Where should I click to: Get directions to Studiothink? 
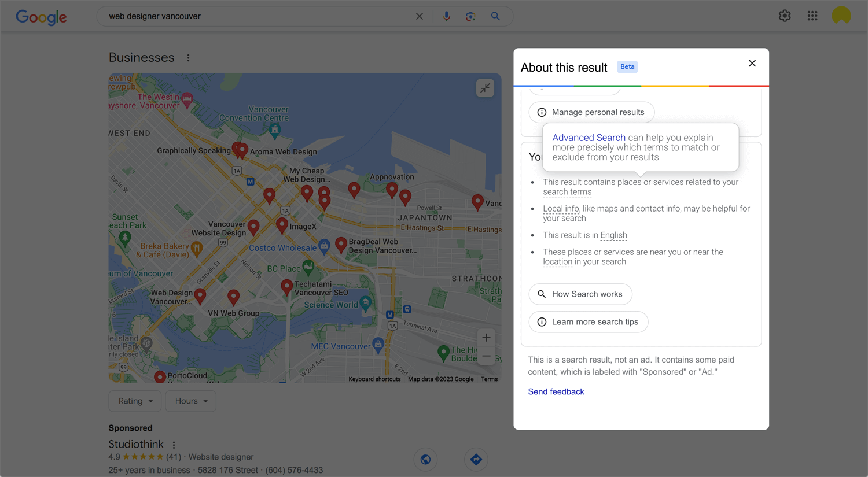pyautogui.click(x=476, y=460)
